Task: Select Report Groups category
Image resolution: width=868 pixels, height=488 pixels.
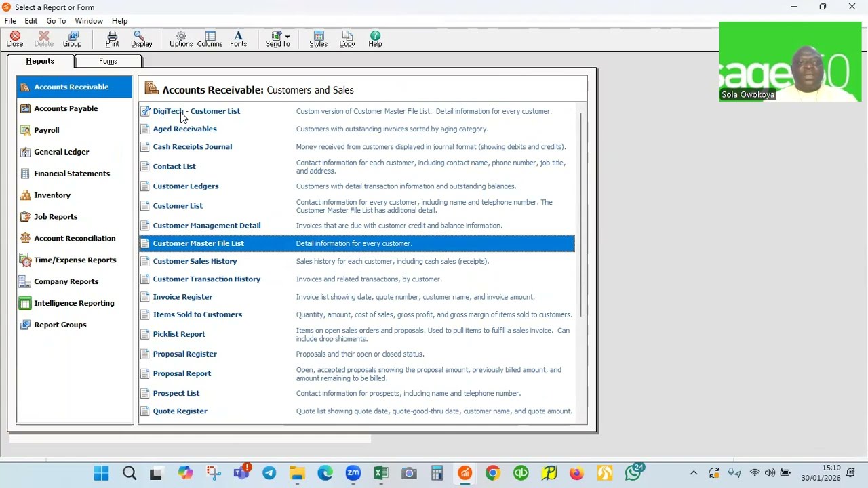Action: 75,325
